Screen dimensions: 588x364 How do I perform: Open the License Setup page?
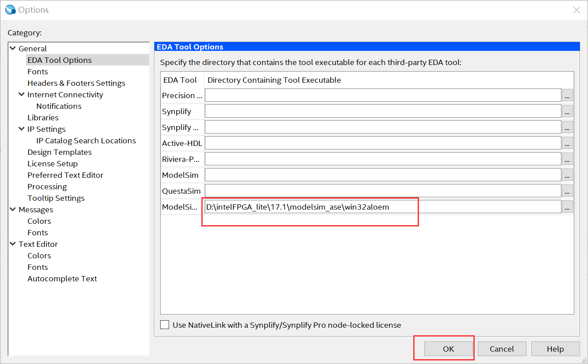coord(53,164)
